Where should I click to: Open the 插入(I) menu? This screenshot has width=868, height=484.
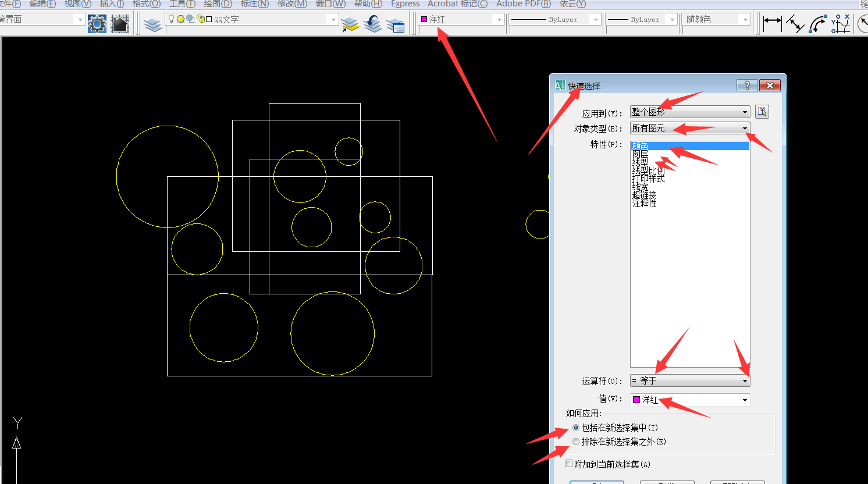[112, 4]
